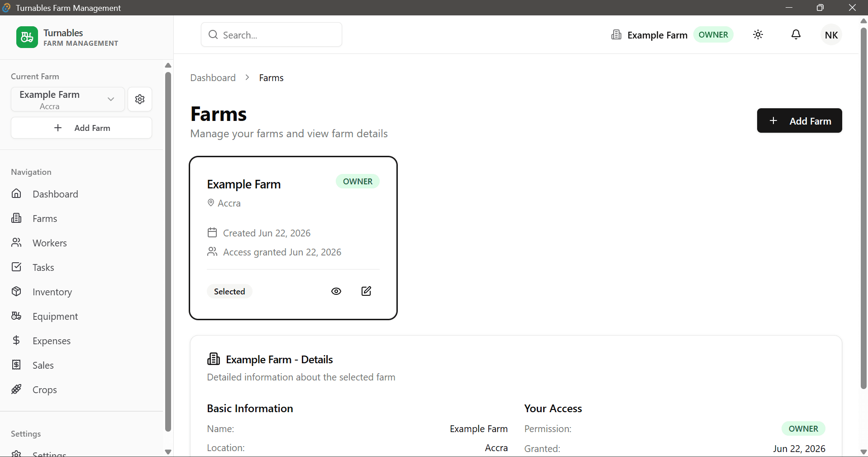868x457 pixels.
Task: Click location pin icon next to Accra
Action: point(211,203)
